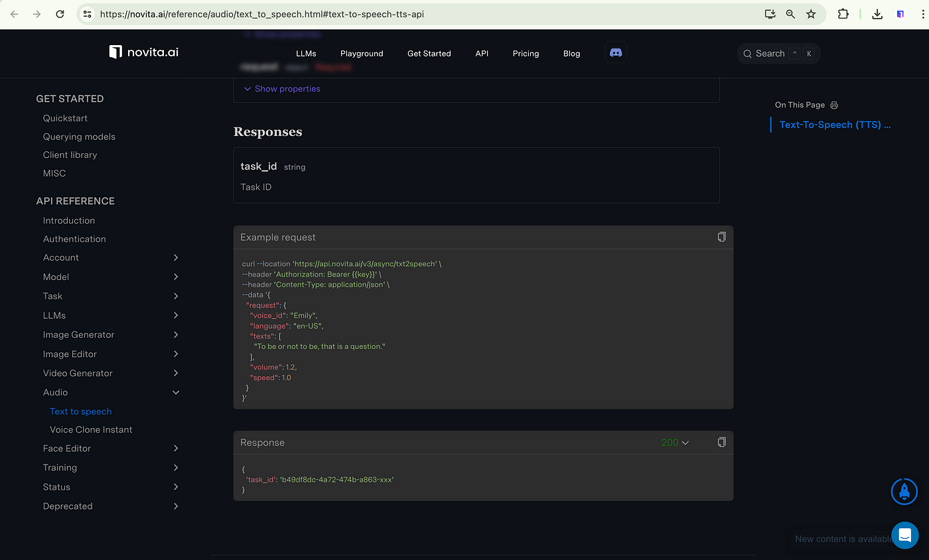
Task: Expand Show properties section
Action: pos(282,89)
